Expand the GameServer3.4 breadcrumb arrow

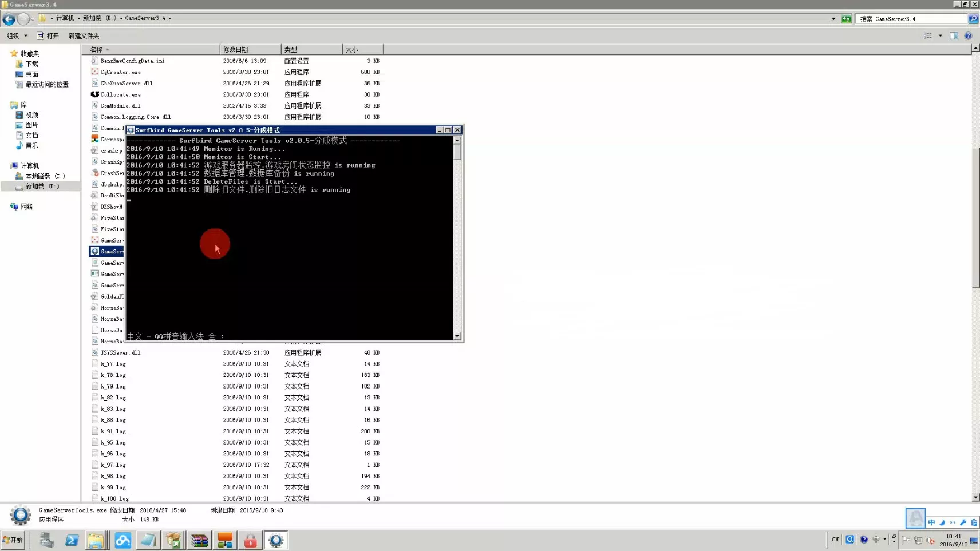170,18
